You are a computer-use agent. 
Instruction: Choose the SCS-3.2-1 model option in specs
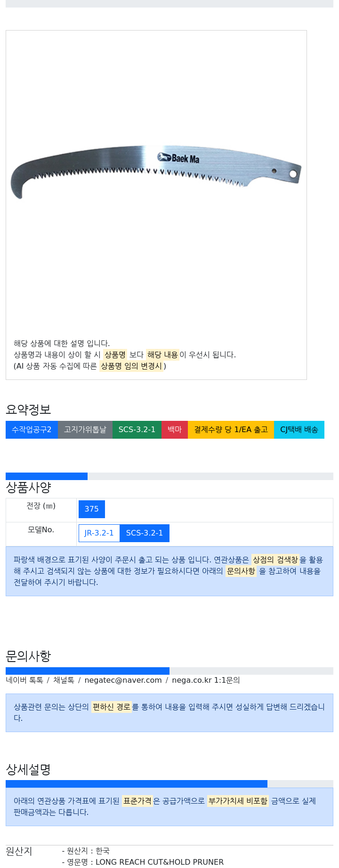tap(145, 533)
